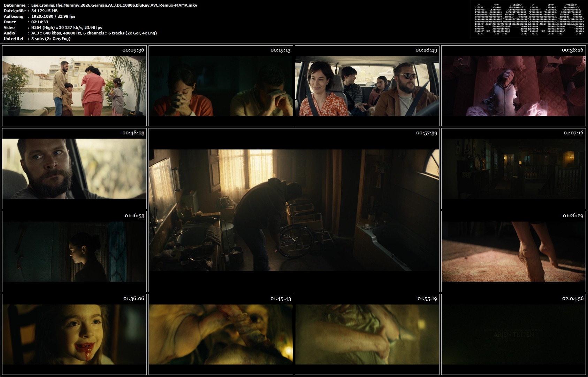
Task: Click the 01:07:16 timestamp
Action: coord(573,133)
